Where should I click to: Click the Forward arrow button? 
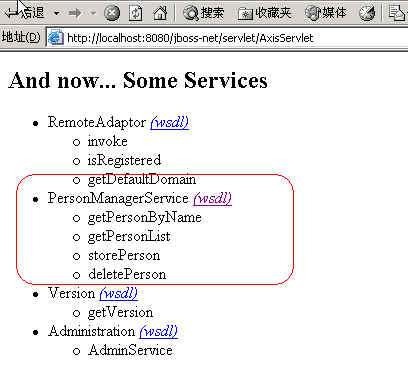pos(75,13)
